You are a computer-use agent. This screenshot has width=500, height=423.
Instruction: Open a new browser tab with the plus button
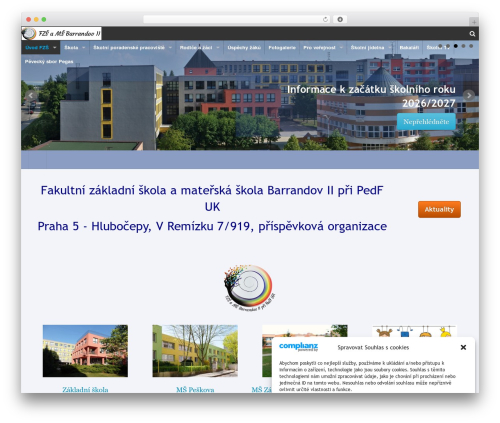coord(474,22)
